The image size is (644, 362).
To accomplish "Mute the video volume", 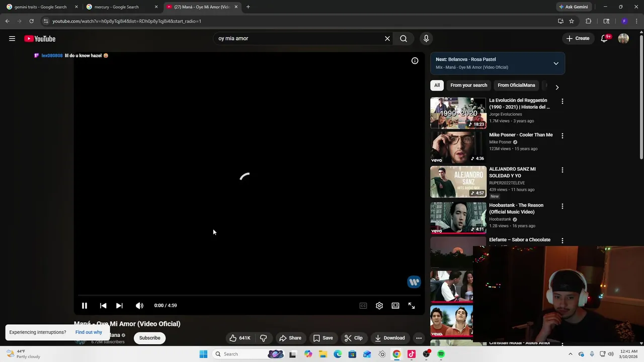I will [139, 306].
